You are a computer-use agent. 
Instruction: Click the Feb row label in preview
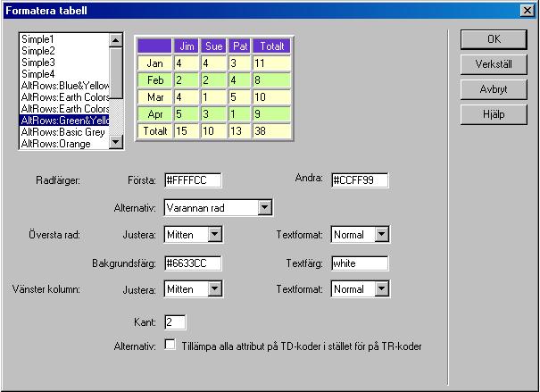(154, 79)
